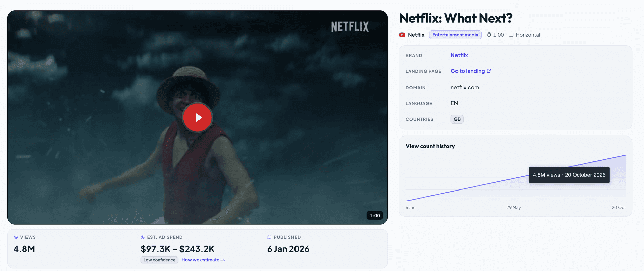Click the COUNTRIES row label
This screenshot has width=644, height=271.
click(419, 119)
